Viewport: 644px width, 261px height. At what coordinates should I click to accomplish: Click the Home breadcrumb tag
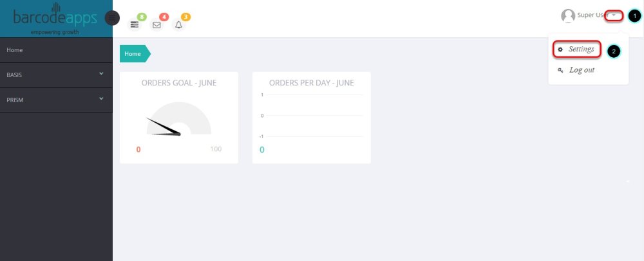(133, 54)
